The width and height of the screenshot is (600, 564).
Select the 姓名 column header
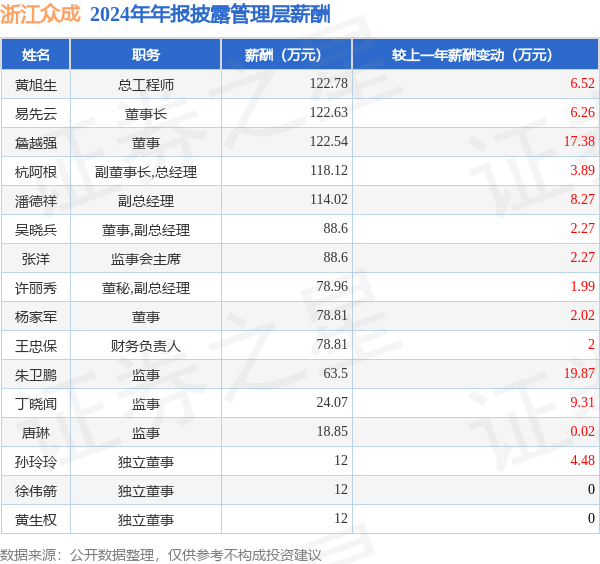[36, 55]
